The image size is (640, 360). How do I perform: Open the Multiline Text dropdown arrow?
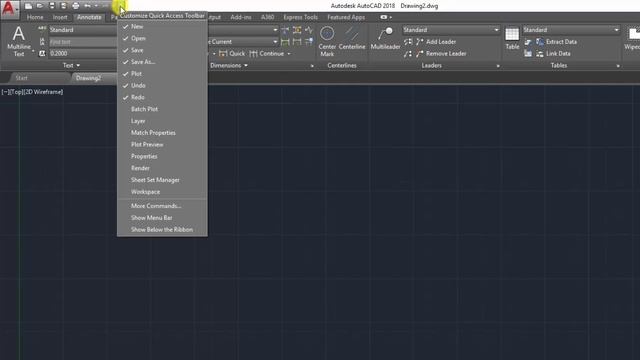point(33,51)
